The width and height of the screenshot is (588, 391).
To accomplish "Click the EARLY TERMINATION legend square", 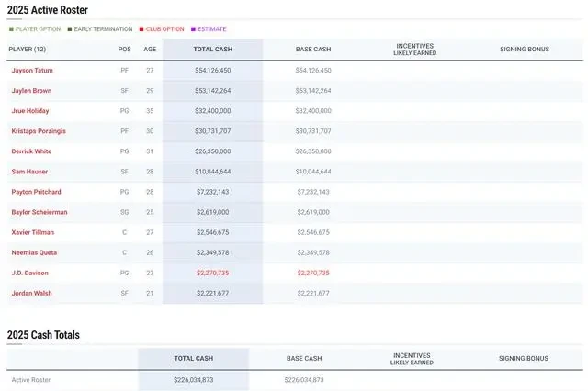I will (70, 29).
